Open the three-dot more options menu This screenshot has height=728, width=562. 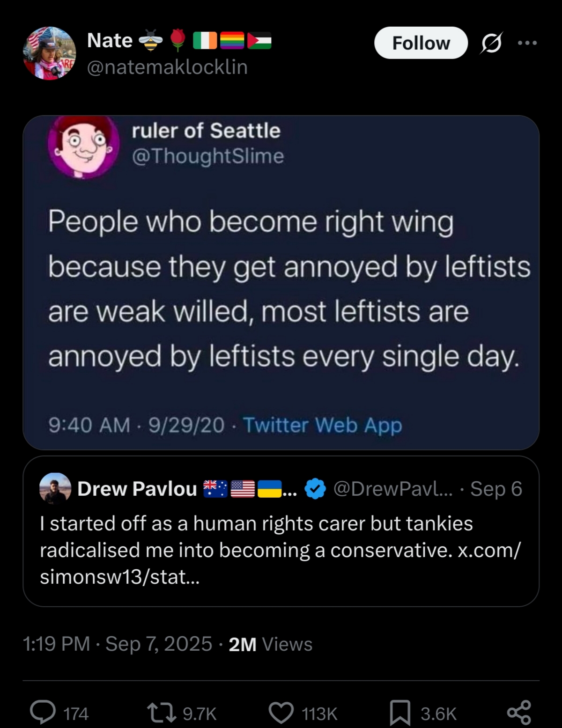tap(527, 43)
